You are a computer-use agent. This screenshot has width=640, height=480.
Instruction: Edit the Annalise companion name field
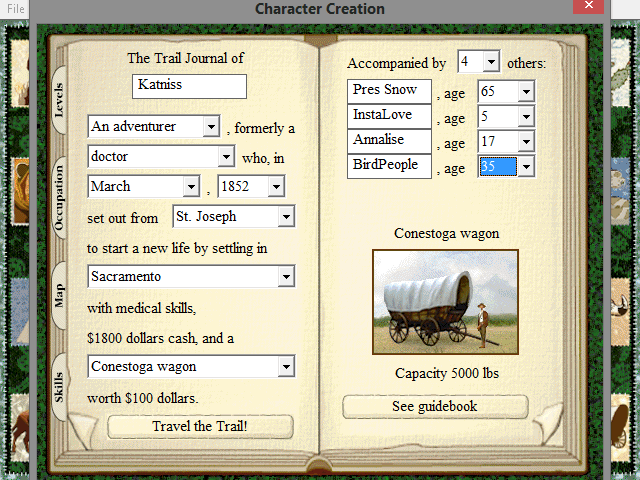point(389,141)
